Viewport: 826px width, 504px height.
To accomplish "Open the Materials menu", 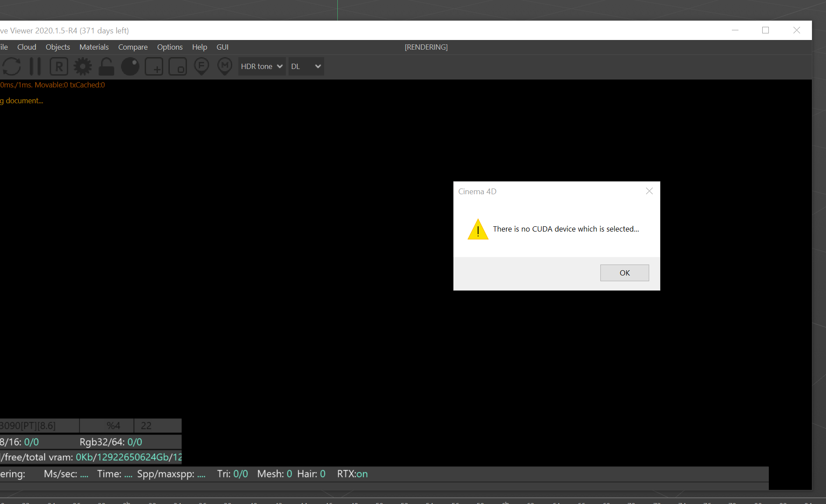I will [94, 47].
